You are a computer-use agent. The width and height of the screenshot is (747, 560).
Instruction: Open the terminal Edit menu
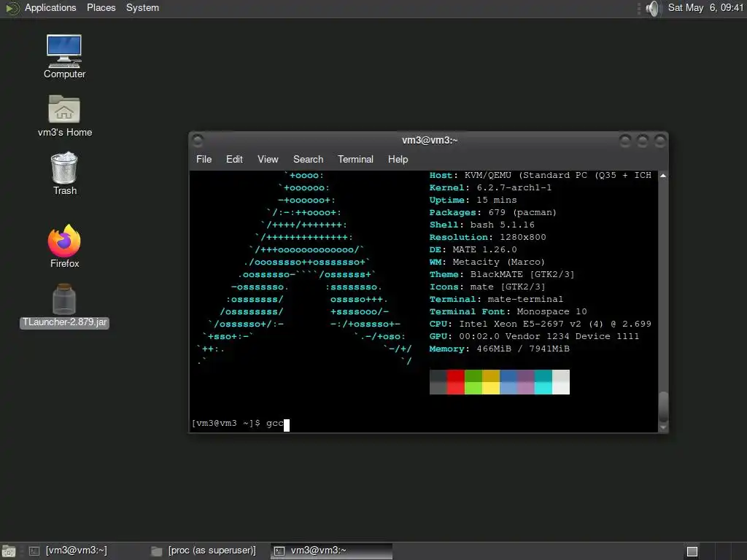click(234, 159)
